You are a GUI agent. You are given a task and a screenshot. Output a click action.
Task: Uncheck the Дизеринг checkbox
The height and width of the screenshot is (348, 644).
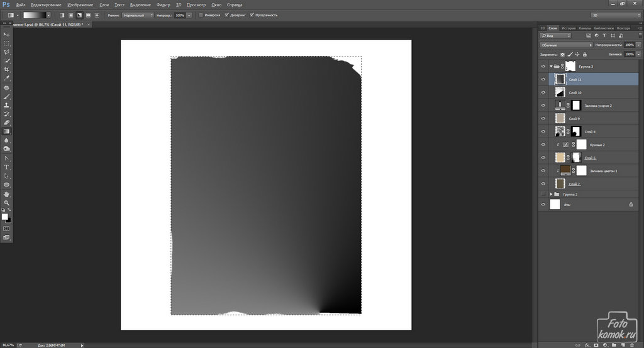pos(226,14)
